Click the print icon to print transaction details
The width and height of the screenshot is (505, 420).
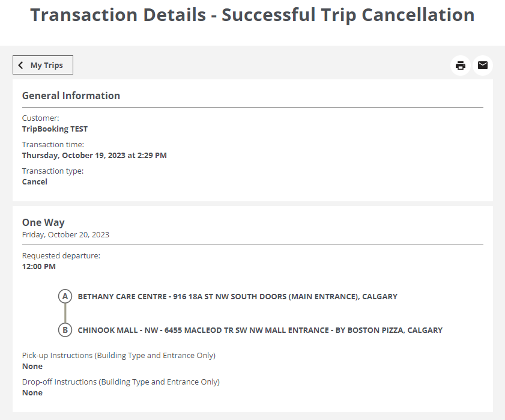460,65
